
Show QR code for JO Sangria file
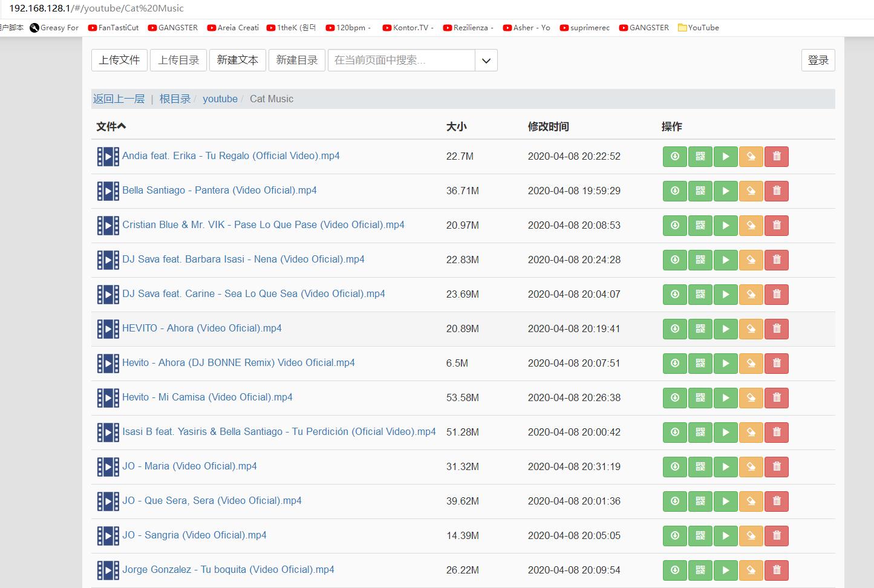coord(700,536)
